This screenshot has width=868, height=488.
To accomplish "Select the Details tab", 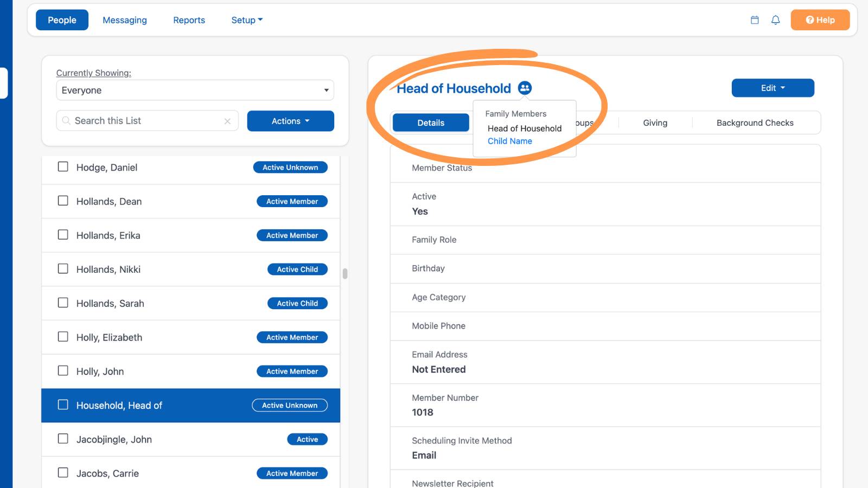I will tap(431, 123).
